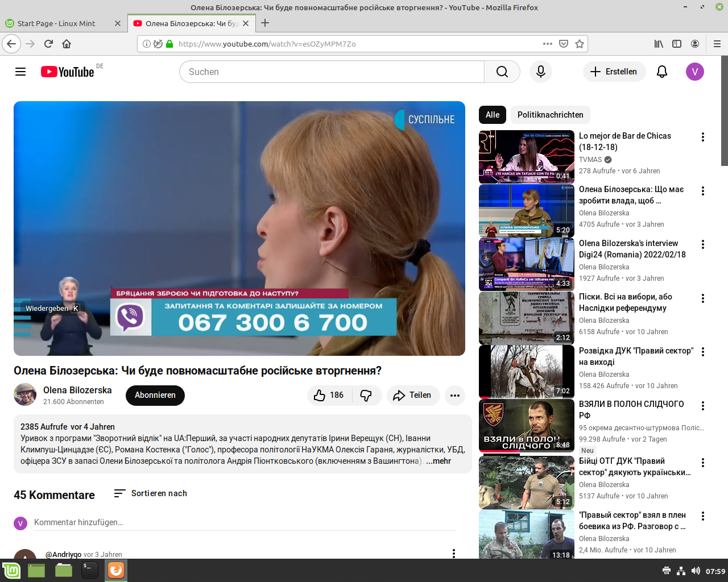Open the @Andriyqo commenter profile link
Viewport: 728px width, 582px height.
(64, 554)
